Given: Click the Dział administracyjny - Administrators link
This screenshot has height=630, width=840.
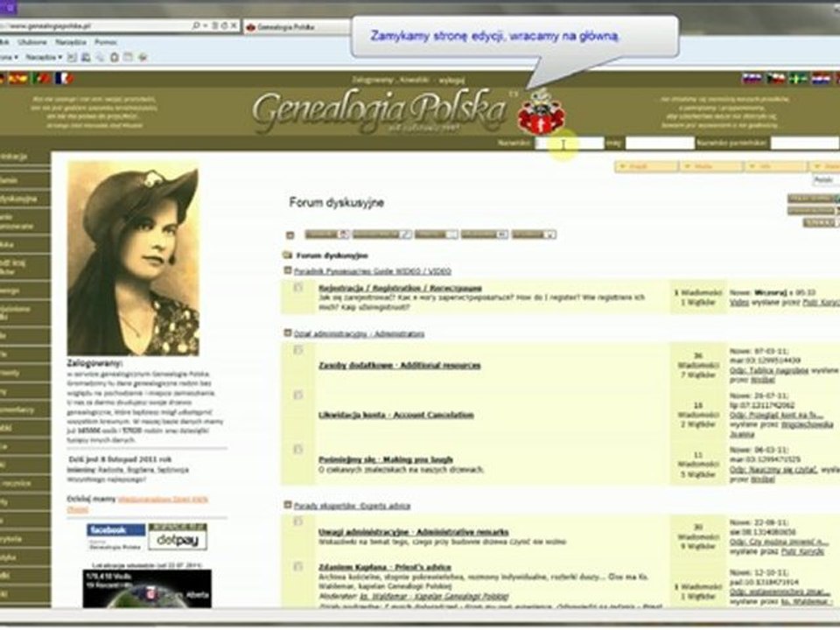Looking at the screenshot, I should (x=359, y=333).
